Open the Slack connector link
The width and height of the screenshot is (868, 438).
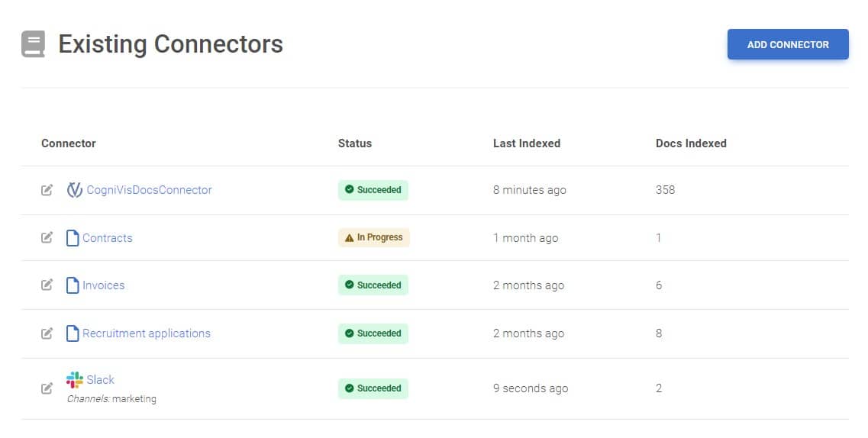101,380
